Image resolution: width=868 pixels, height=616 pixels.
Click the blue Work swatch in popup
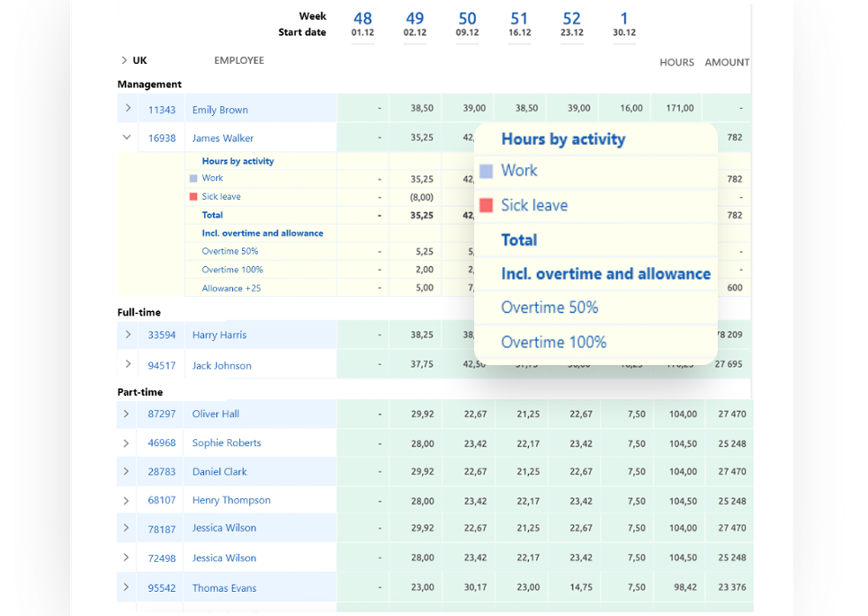(486, 171)
